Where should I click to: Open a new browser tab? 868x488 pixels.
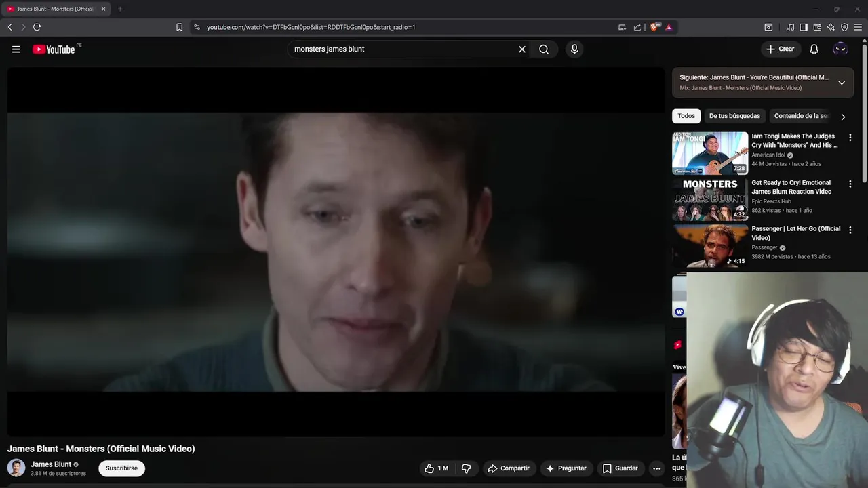120,9
